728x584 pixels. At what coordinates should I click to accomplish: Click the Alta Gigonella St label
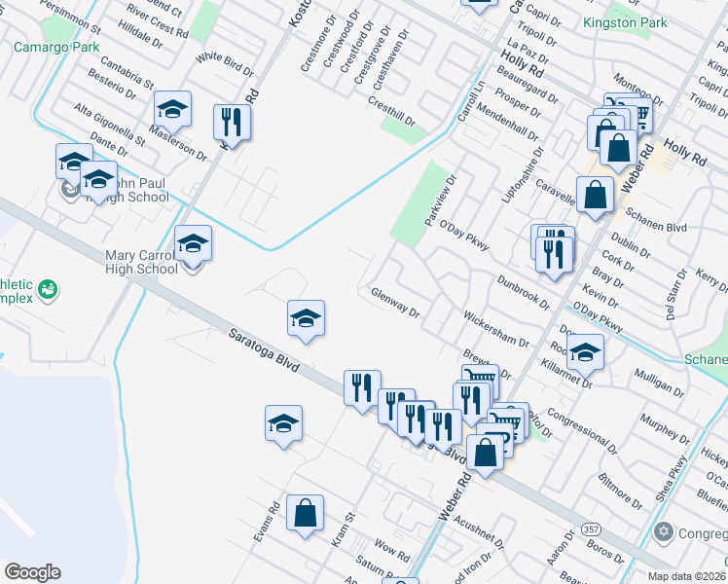(x=110, y=125)
